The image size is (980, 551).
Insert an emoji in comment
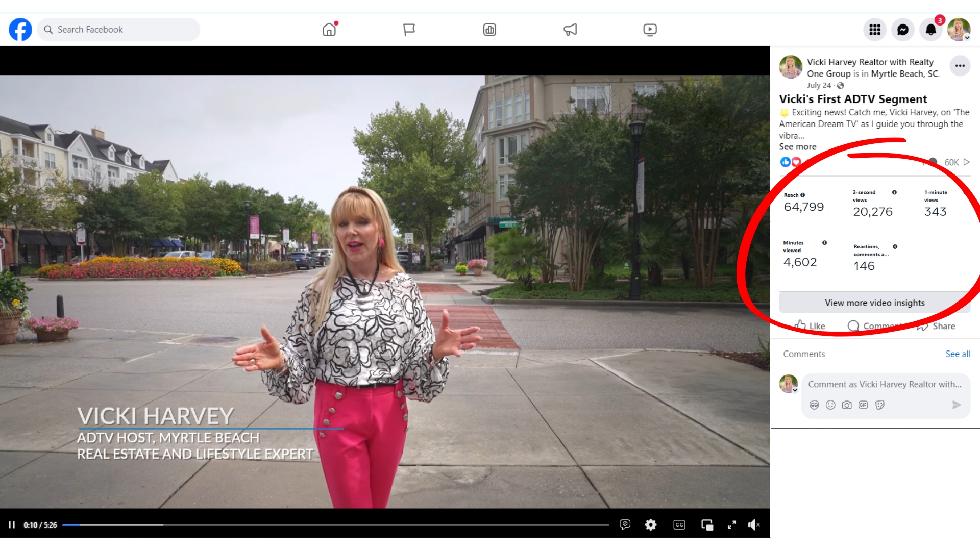click(830, 405)
